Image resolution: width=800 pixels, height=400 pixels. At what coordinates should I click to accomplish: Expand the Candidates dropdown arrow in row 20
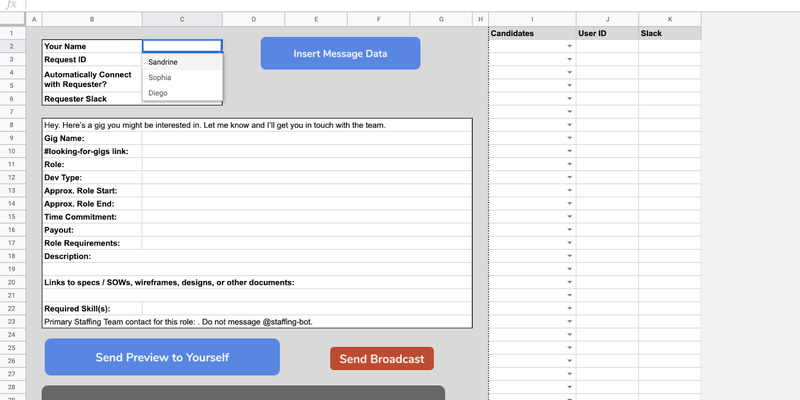point(569,282)
